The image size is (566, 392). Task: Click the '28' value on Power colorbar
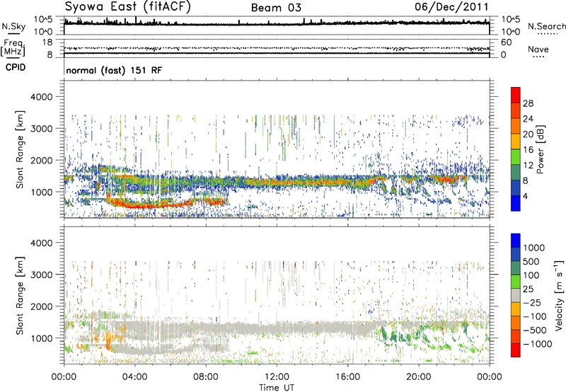point(528,103)
